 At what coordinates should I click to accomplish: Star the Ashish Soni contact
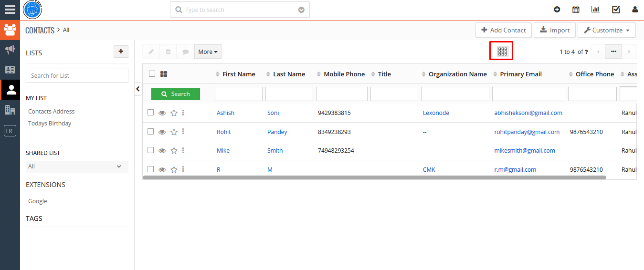[174, 113]
